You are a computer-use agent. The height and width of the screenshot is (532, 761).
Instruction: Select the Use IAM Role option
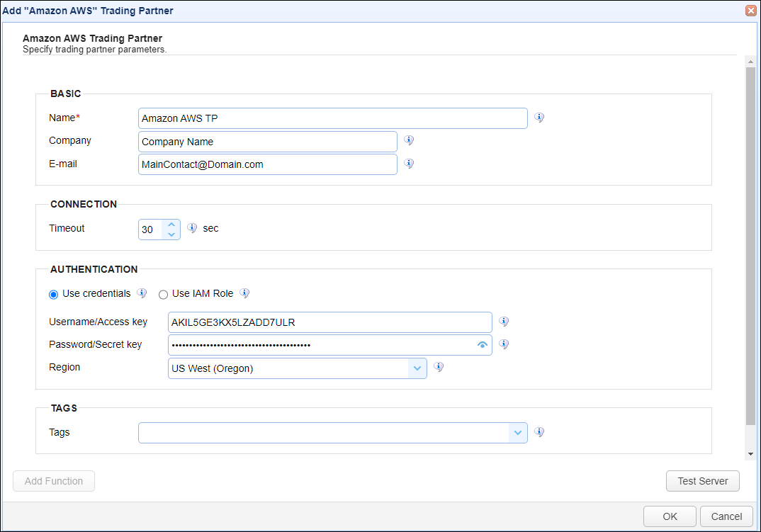coord(163,295)
